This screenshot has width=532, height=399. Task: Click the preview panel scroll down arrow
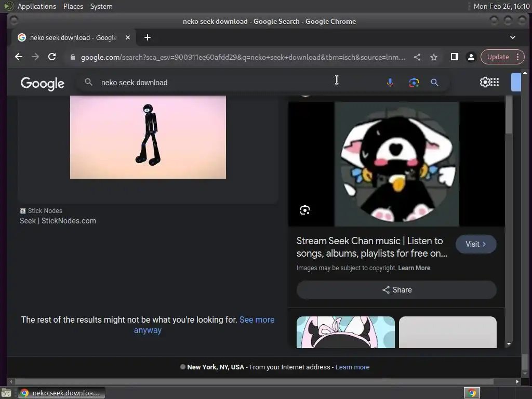[509, 344]
